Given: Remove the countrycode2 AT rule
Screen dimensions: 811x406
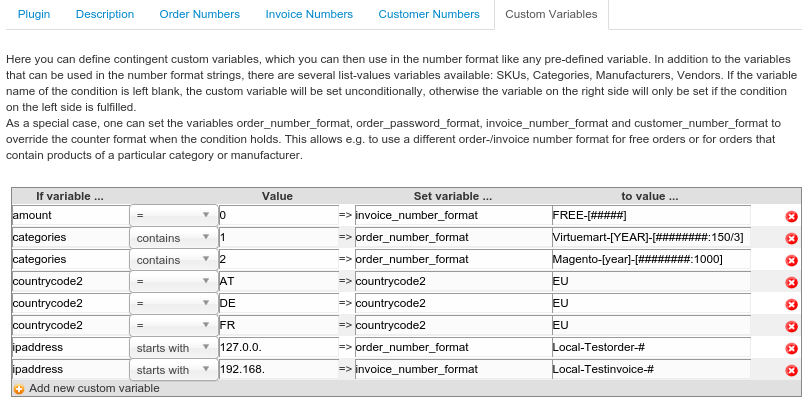Looking at the screenshot, I should click(791, 282).
